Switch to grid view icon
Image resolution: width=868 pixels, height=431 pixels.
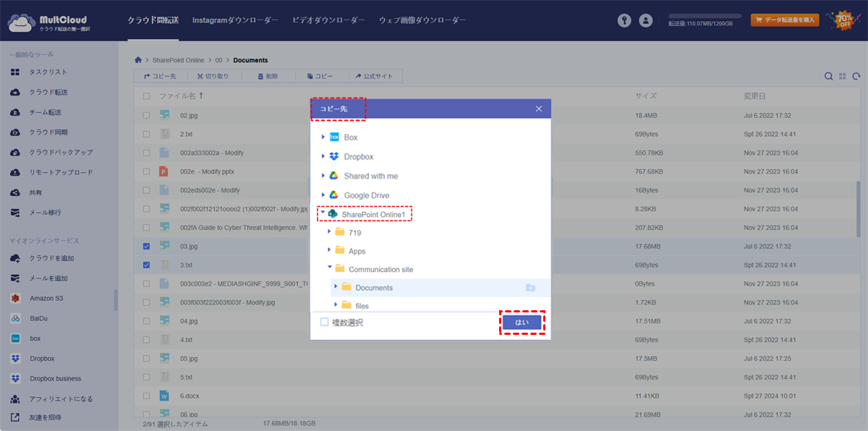click(843, 76)
